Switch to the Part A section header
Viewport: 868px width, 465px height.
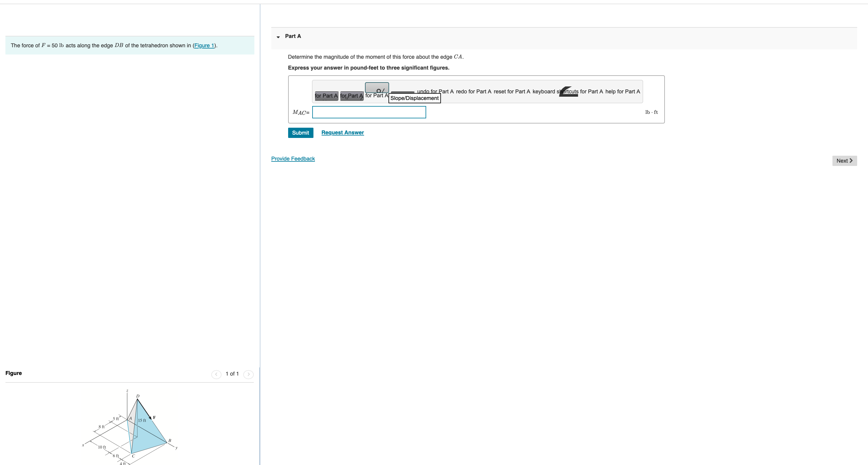tap(293, 36)
